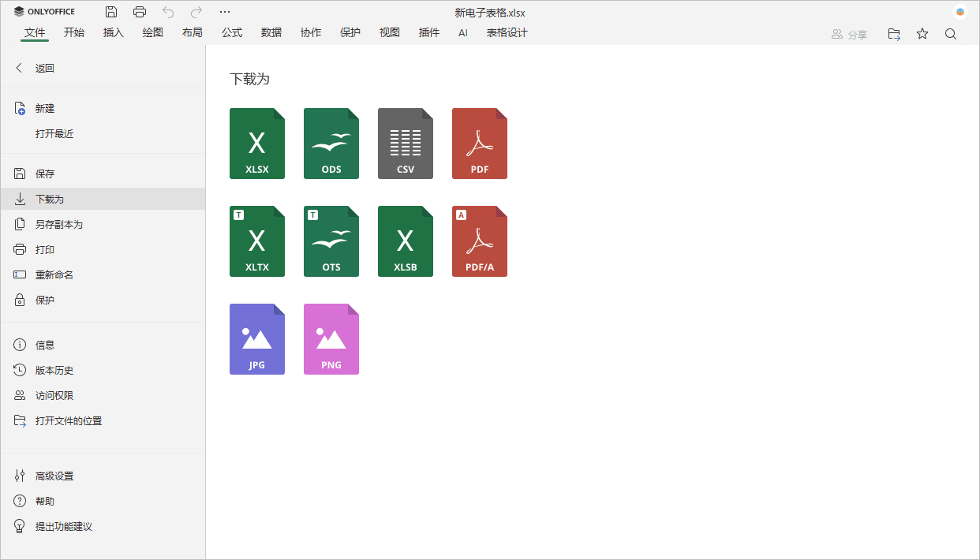This screenshot has width=980, height=560.
Task: Select the OTS template format
Action: pyautogui.click(x=331, y=241)
